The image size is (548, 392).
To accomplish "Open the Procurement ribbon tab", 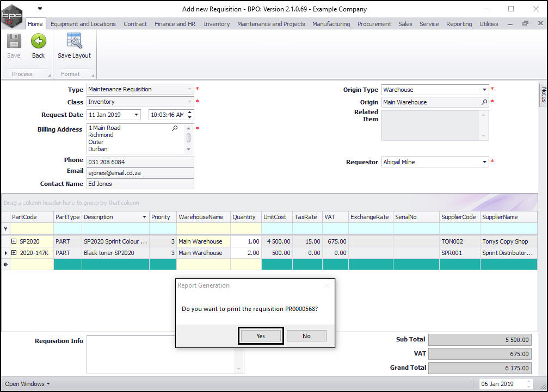I will point(374,24).
